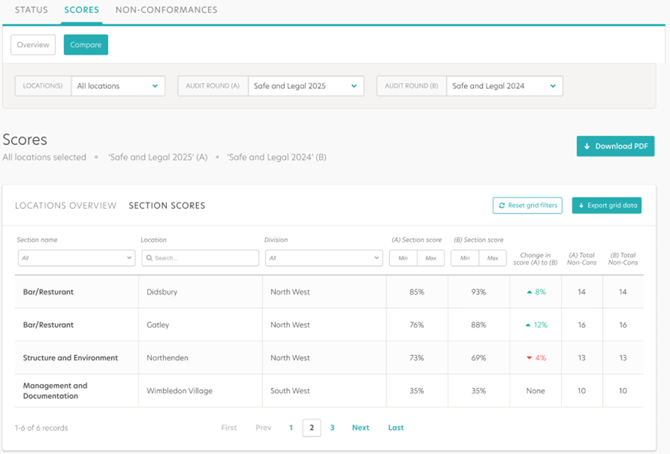Go to page 3 in pagination
The width and height of the screenshot is (670, 454).
(332, 428)
